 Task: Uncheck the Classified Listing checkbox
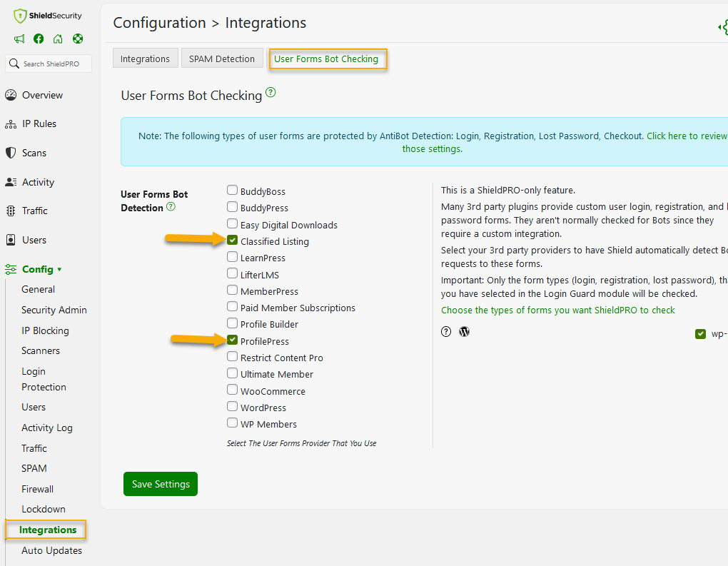(x=232, y=240)
